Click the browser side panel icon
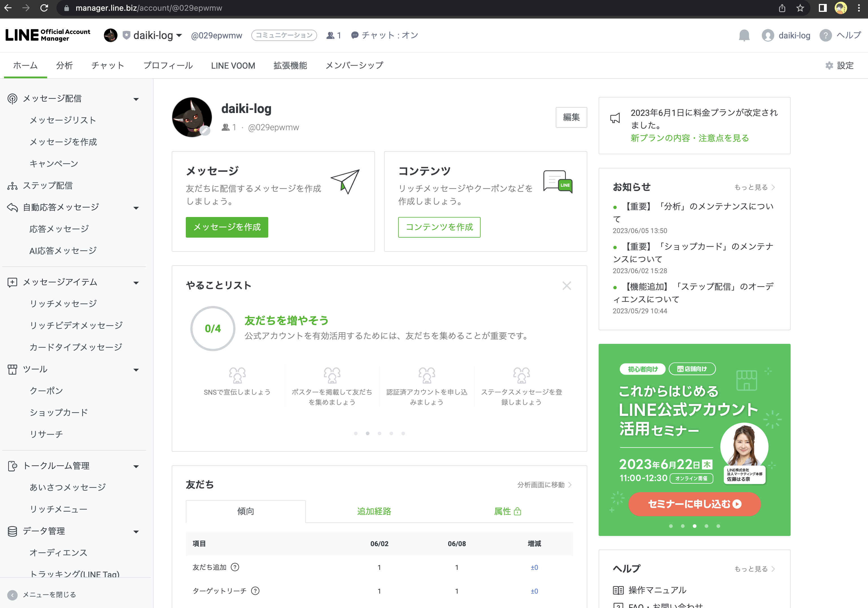 pyautogui.click(x=822, y=8)
